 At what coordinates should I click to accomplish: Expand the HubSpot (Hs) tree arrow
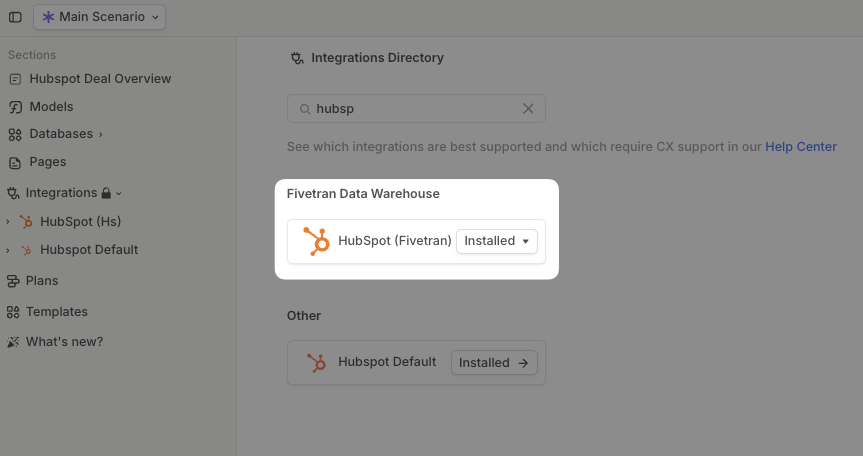8,222
